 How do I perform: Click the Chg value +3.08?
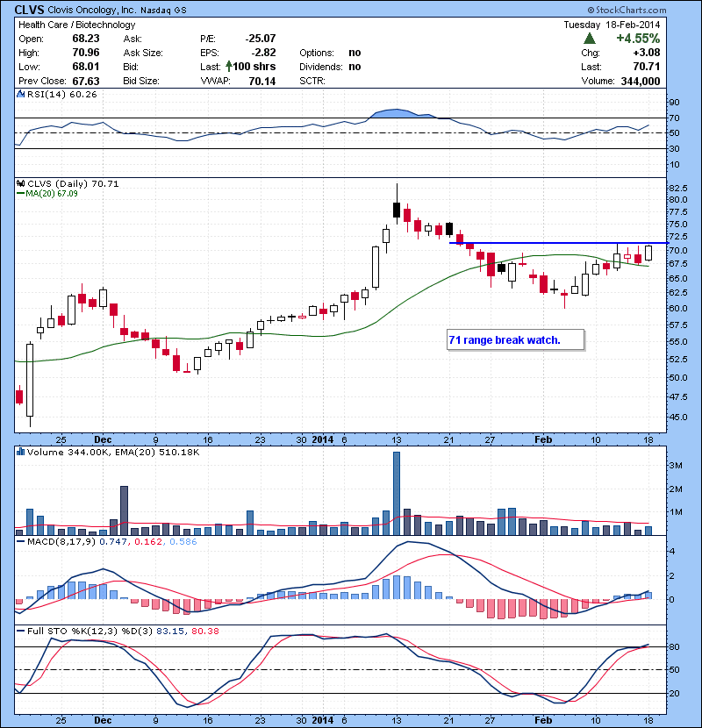pos(647,53)
